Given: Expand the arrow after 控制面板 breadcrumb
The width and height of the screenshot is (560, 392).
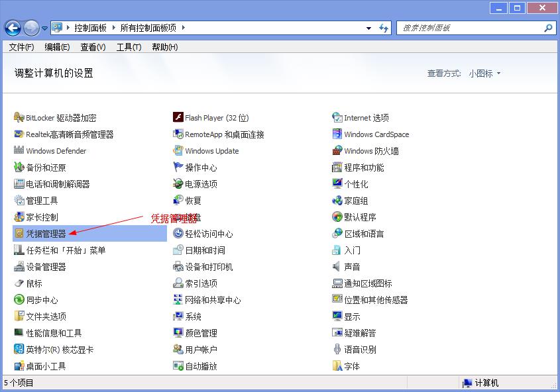Looking at the screenshot, I should coord(113,27).
